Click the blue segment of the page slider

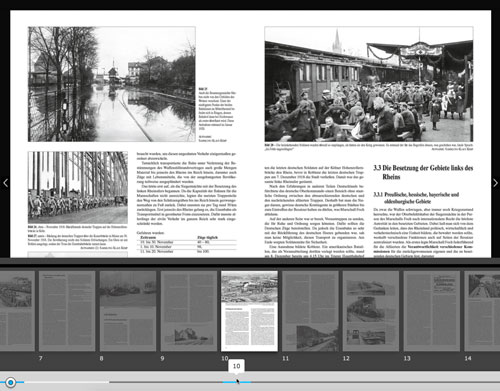click(236, 382)
